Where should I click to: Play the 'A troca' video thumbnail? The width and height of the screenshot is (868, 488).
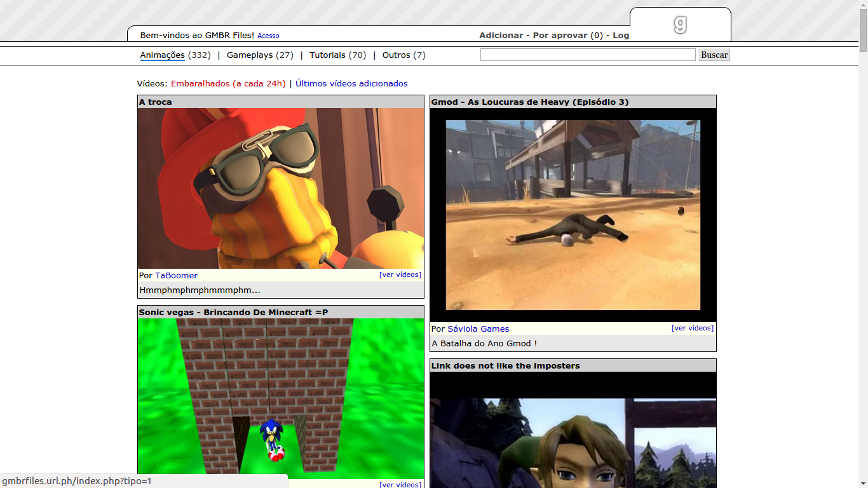(281, 188)
